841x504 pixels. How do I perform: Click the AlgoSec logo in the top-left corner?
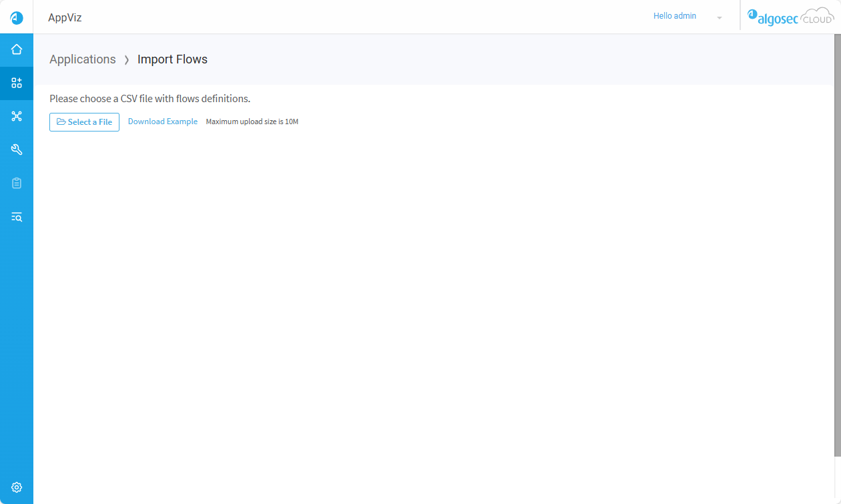[x=17, y=17]
